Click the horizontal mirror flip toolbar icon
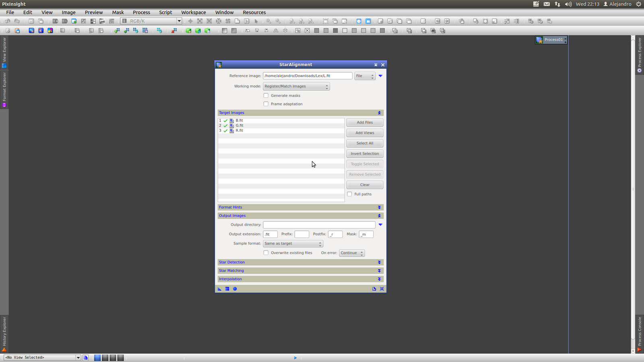The image size is (644, 362). click(x=276, y=31)
